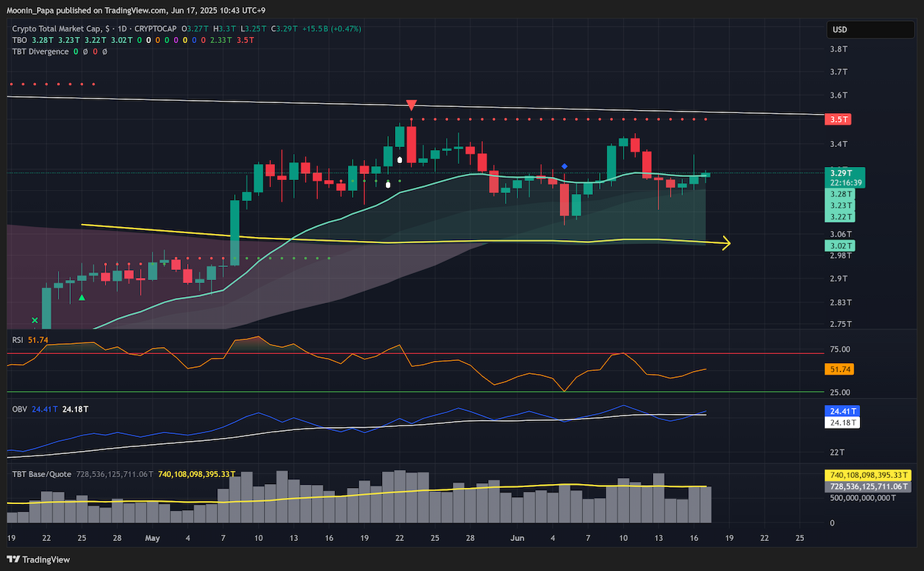
Task: Expand the TBT Base/Quote indicator legend
Action: [x=42, y=475]
